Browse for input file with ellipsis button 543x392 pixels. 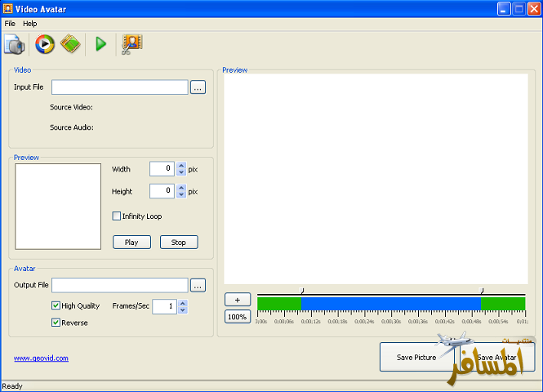point(198,87)
